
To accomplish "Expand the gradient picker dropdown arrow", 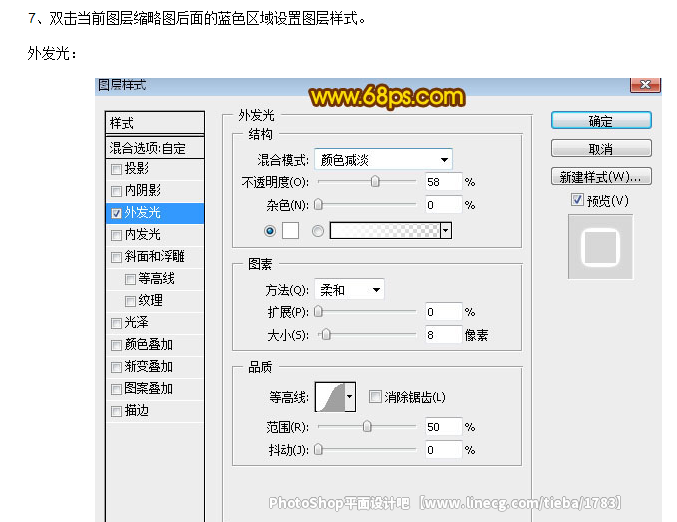I will [445, 231].
